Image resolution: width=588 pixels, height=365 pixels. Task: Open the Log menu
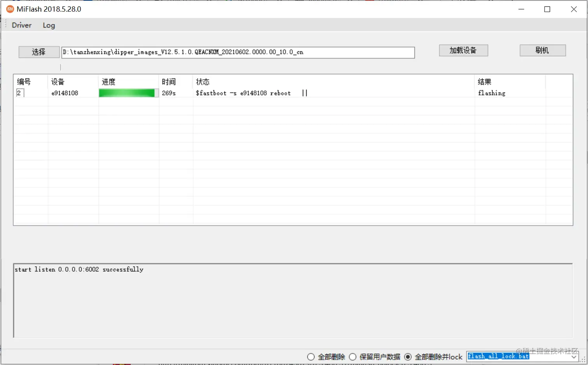(x=49, y=25)
